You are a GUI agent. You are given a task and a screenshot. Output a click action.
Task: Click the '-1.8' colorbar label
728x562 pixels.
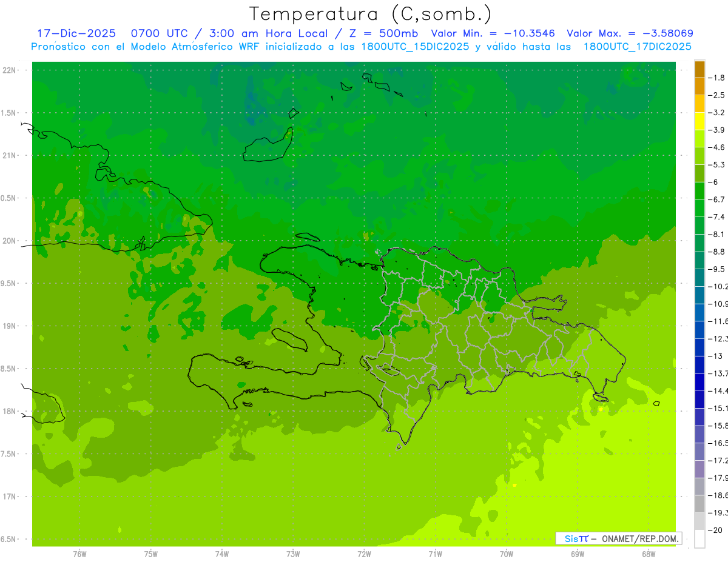[x=716, y=78]
